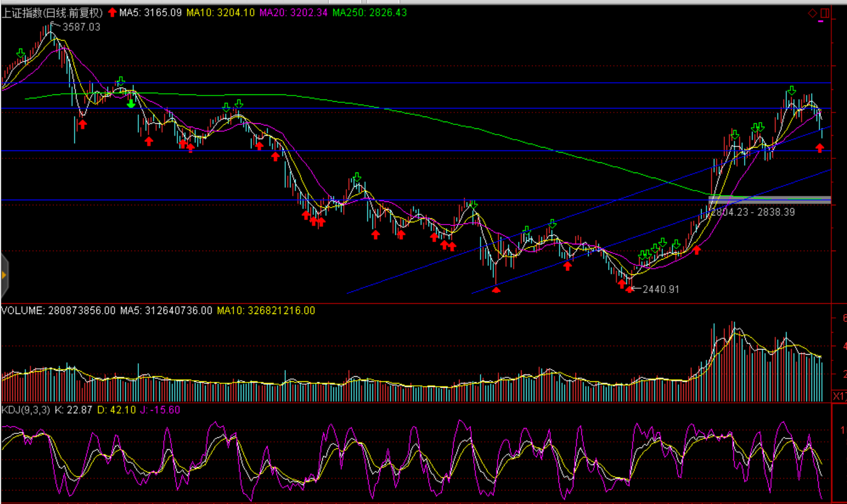Click the green arrow above the 3587.03 rally
847x504 pixels.
coord(21,54)
